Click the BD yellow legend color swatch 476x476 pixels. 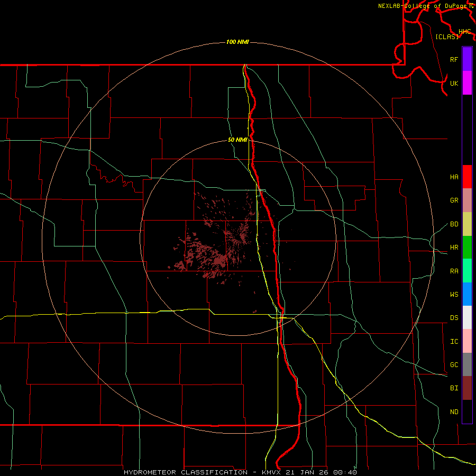coord(467,224)
